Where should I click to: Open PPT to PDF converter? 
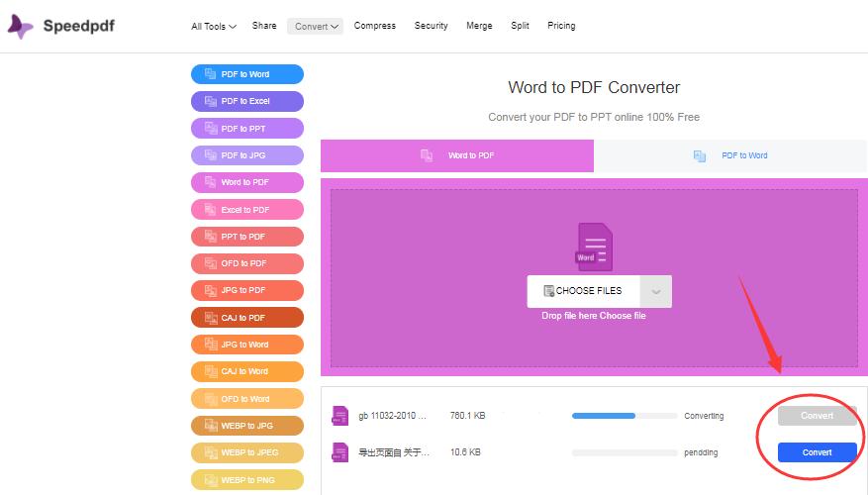(x=247, y=237)
